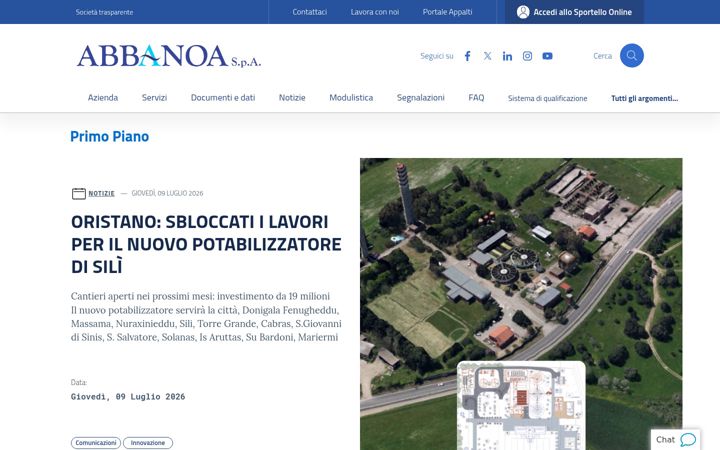
Task: Select the Innovazione tag
Action: pyautogui.click(x=147, y=443)
